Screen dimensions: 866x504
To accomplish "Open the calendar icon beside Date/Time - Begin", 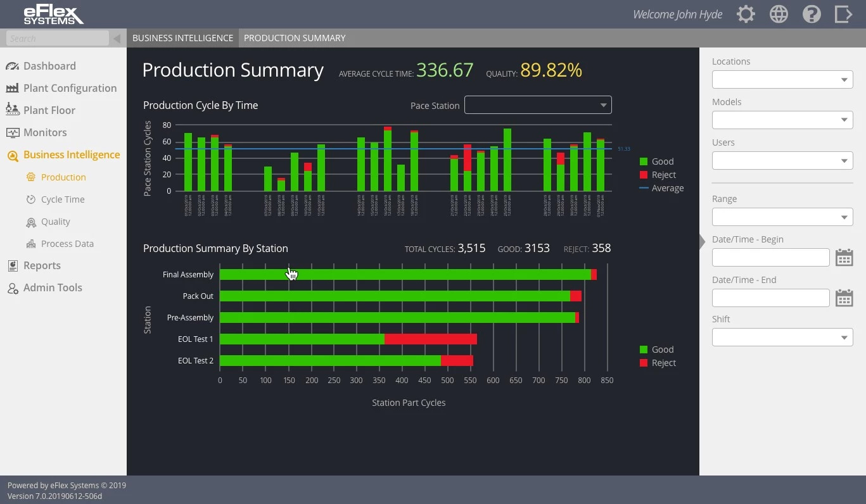I will (844, 257).
